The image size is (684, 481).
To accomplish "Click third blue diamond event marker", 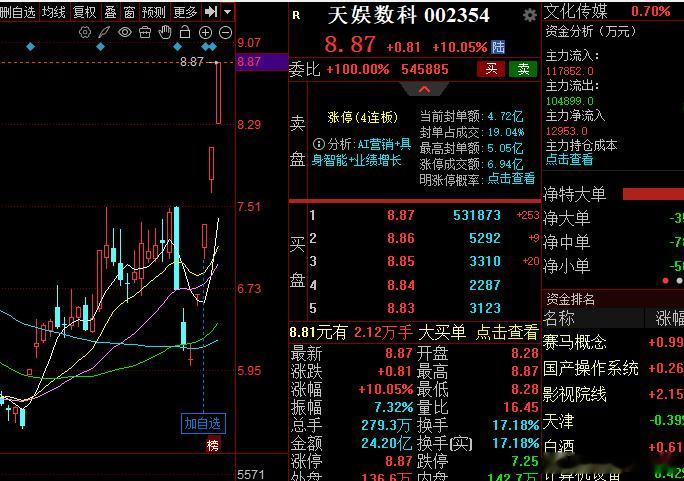I will 178,47.
